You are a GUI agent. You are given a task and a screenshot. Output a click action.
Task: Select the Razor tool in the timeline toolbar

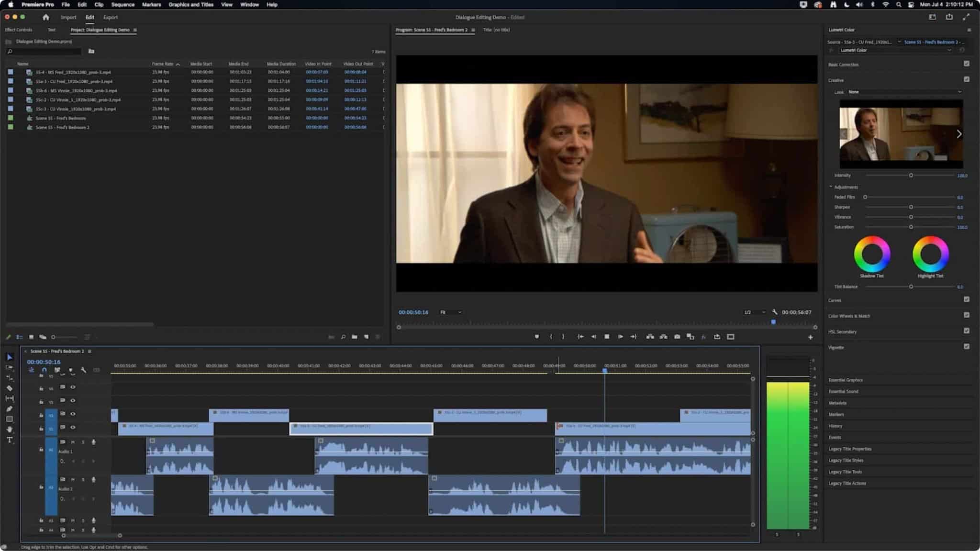tap(10, 388)
